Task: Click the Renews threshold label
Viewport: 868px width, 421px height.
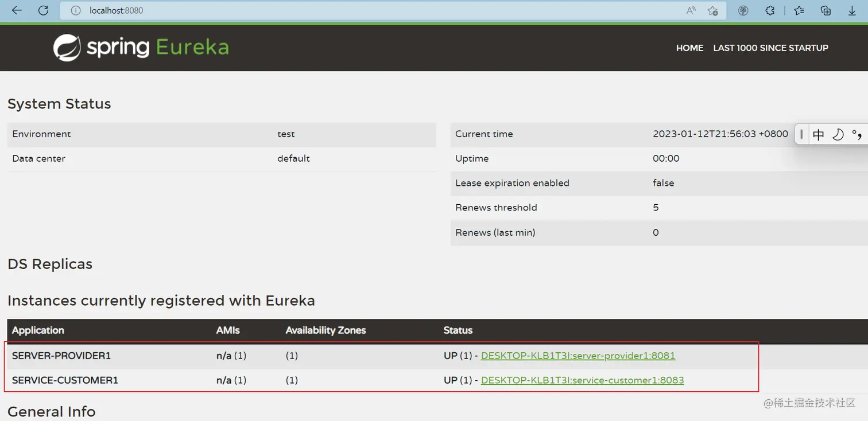Action: pyautogui.click(x=496, y=208)
